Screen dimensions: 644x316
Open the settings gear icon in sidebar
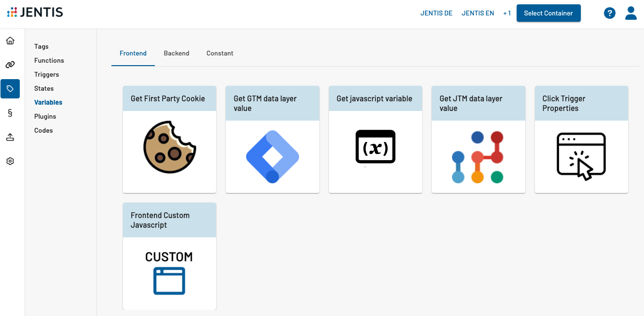tap(10, 161)
